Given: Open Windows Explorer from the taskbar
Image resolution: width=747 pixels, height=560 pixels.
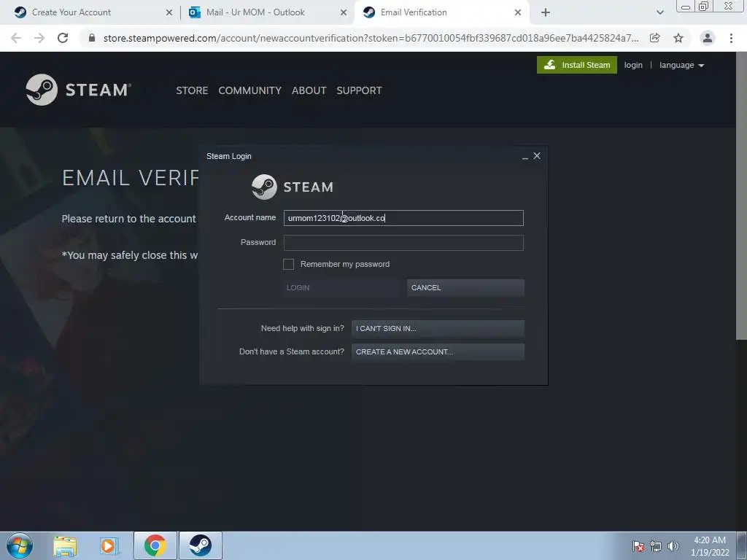Looking at the screenshot, I should click(65, 545).
